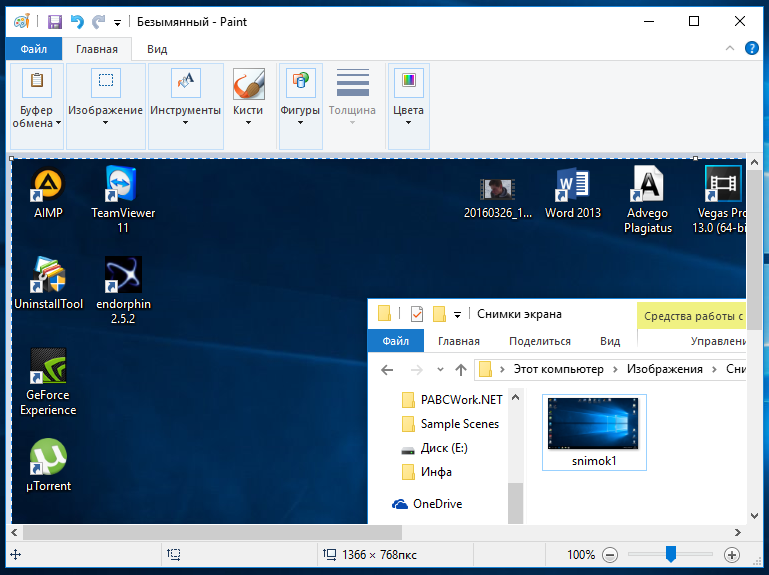Select the PABCWork.NET folder
The width and height of the screenshot is (769, 575).
[452, 400]
